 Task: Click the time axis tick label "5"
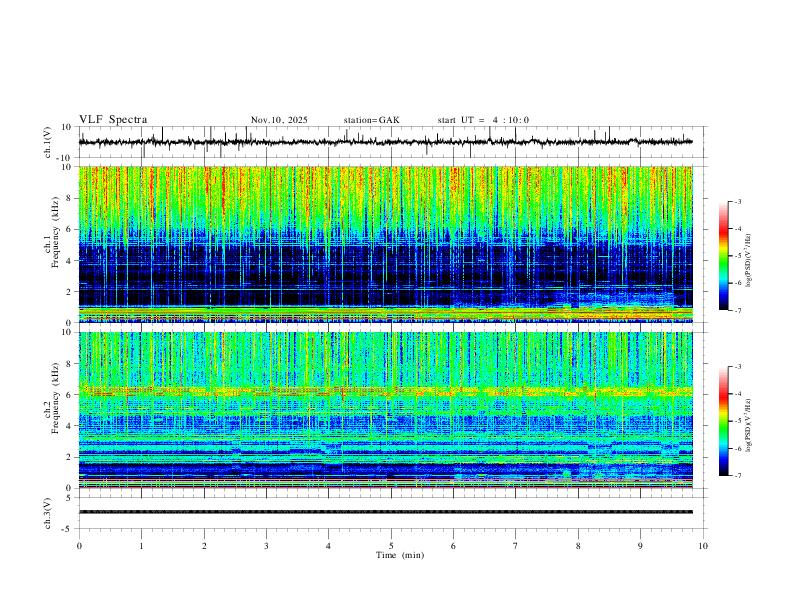pyautogui.click(x=391, y=546)
